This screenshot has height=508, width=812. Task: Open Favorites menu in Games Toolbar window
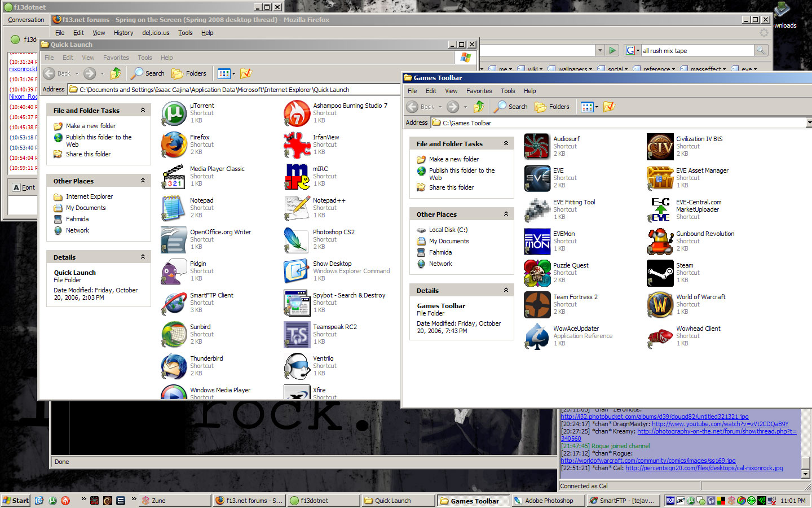[479, 91]
